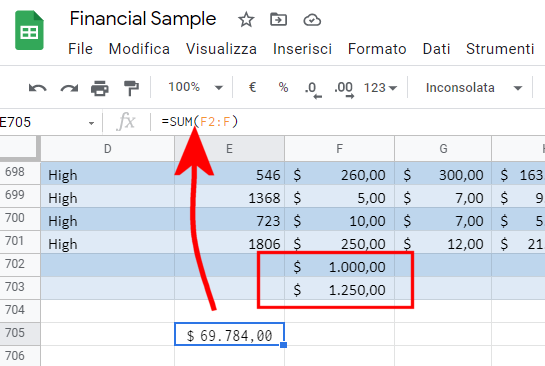Check the cloud save status icon
The height and width of the screenshot is (366, 545).
(x=312, y=20)
